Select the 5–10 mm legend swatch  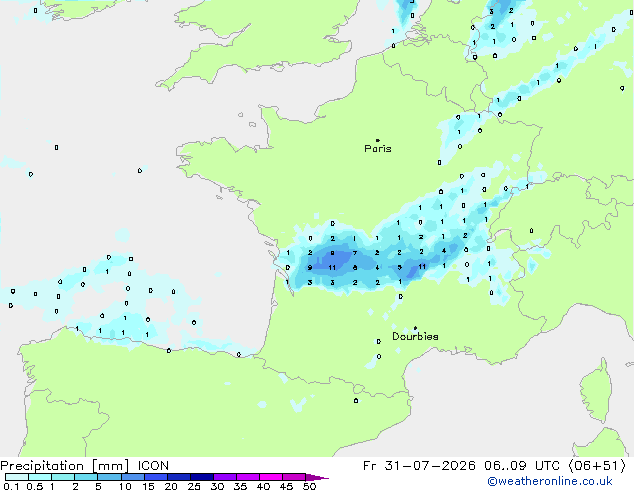point(109,477)
